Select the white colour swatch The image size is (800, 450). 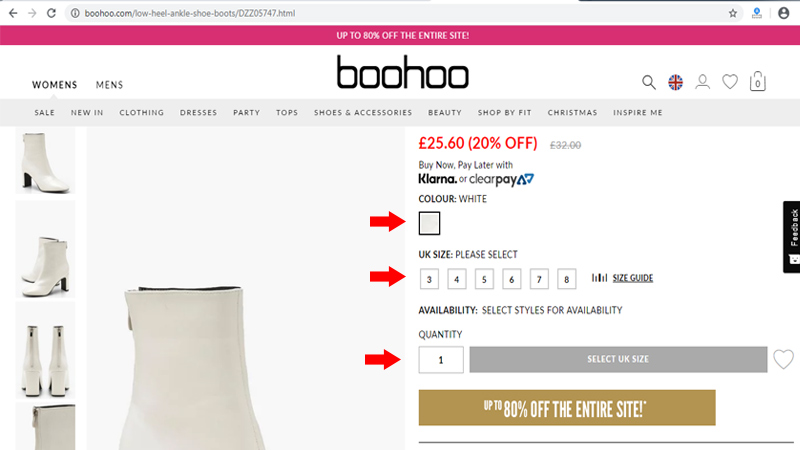(429, 223)
